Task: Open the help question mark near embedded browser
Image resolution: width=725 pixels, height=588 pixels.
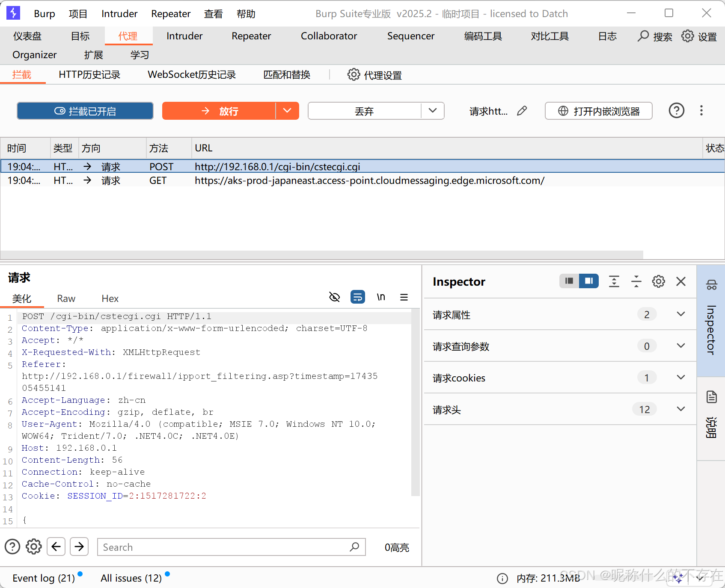Action: pyautogui.click(x=676, y=111)
